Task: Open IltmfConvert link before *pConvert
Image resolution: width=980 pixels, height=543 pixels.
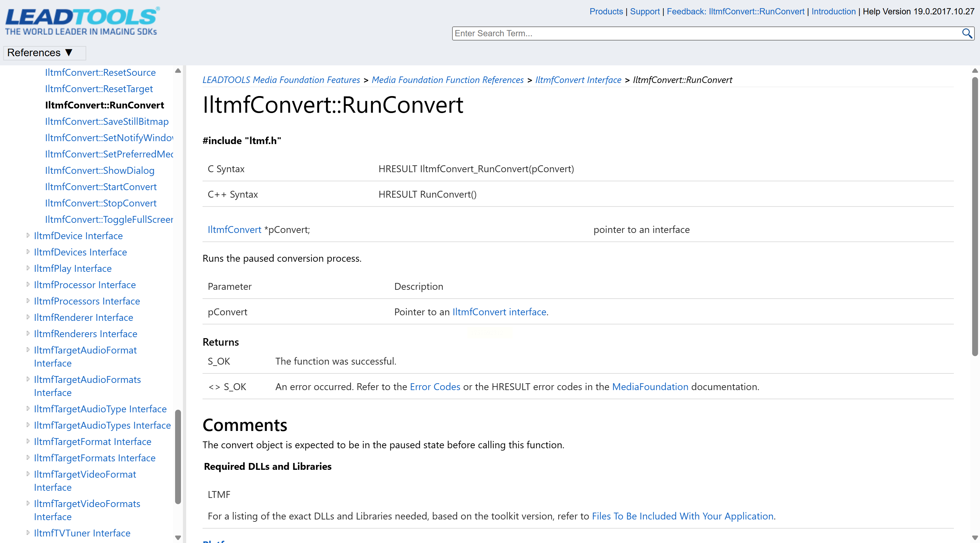Action: [x=234, y=230]
